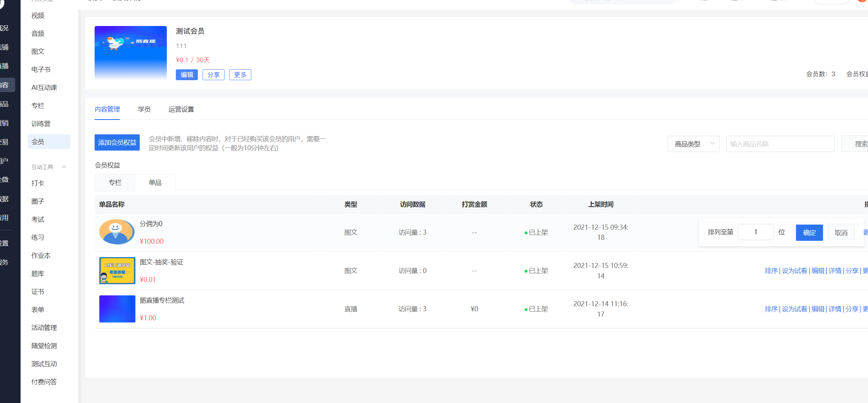Open 专栏 in the left sidebar menu
This screenshot has height=403, width=868.
point(38,105)
